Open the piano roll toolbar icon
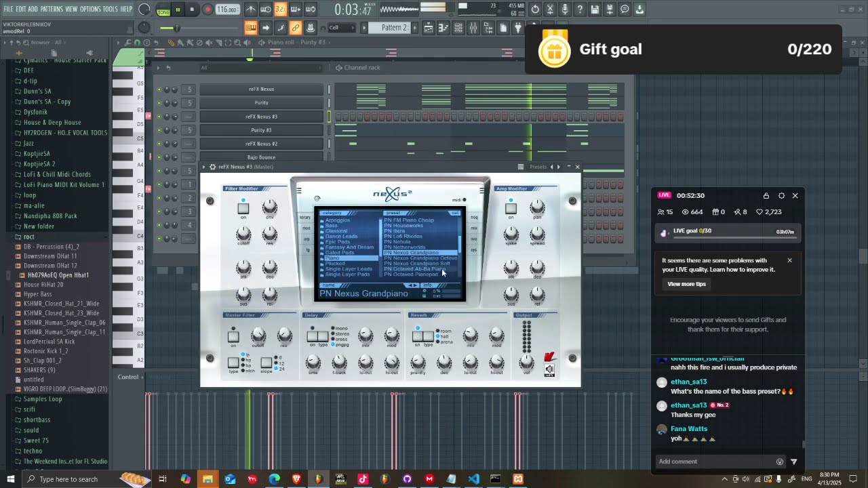The image size is (868, 488). pos(443,28)
